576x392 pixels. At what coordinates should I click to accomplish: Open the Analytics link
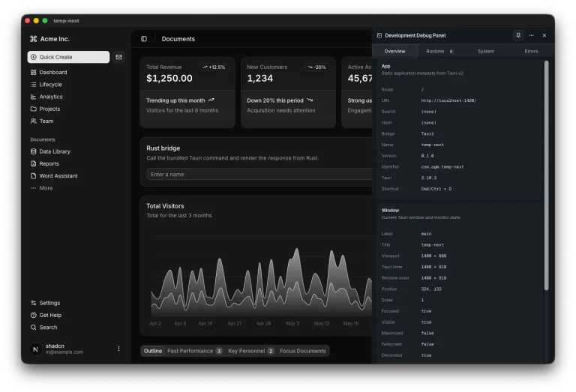click(x=77, y=97)
